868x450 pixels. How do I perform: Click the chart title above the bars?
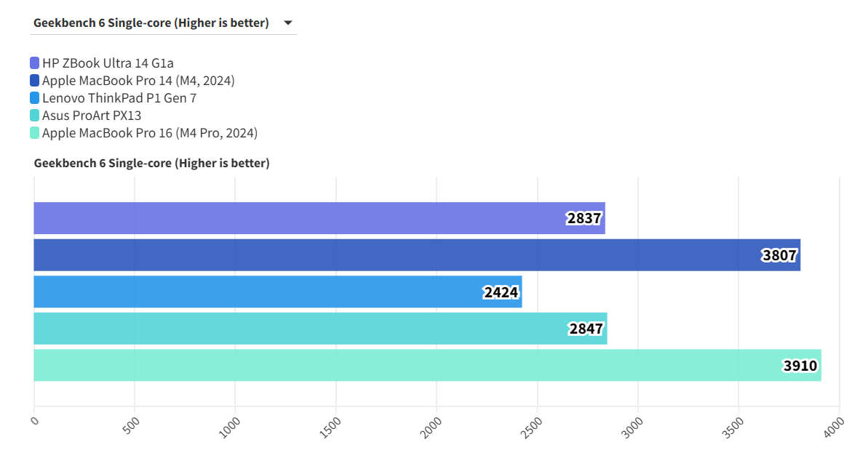(x=151, y=164)
